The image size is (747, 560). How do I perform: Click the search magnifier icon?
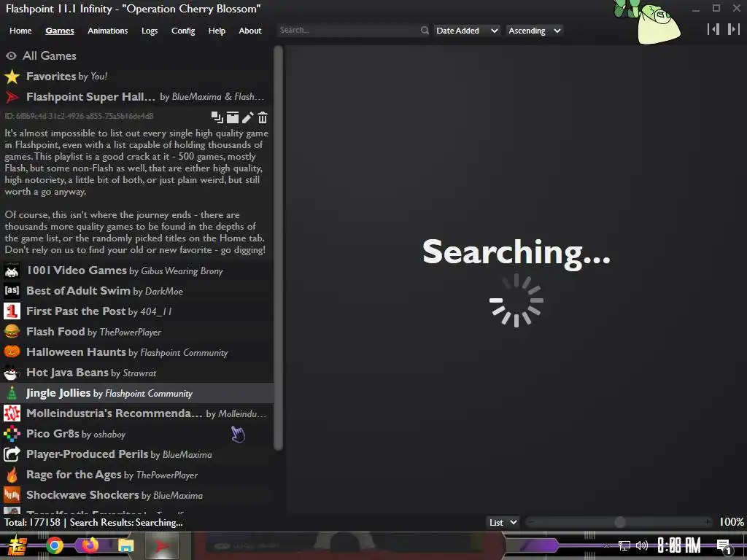click(x=425, y=31)
